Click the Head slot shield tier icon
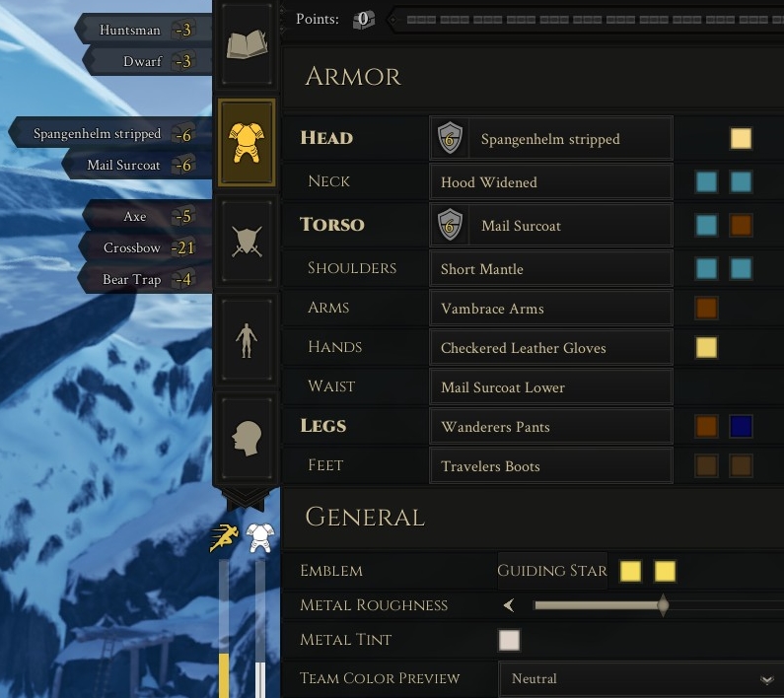 click(450, 138)
